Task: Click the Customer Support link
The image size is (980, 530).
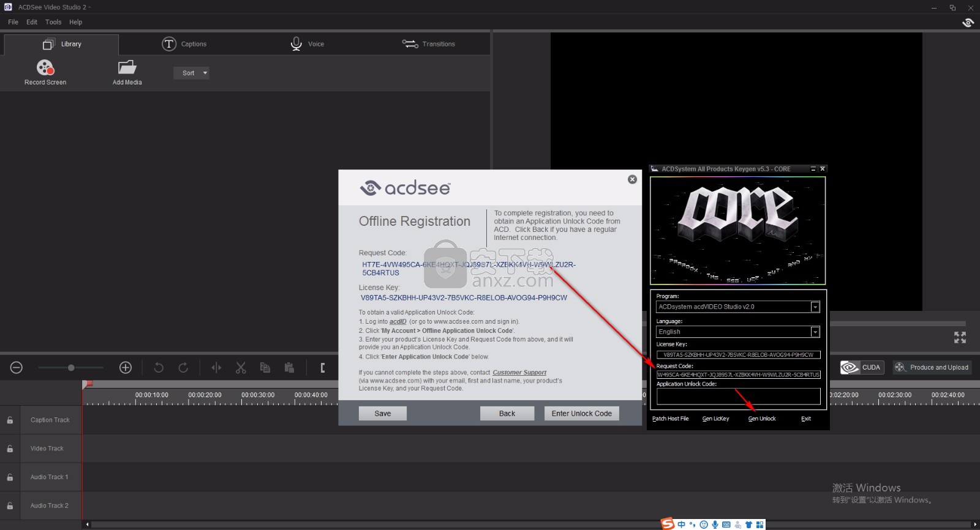Action: pos(519,372)
